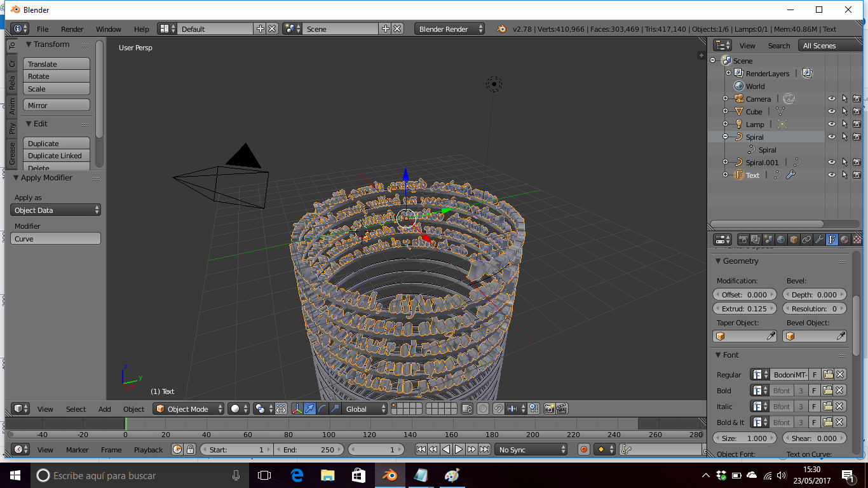Click the red record keyframe button

584,449
